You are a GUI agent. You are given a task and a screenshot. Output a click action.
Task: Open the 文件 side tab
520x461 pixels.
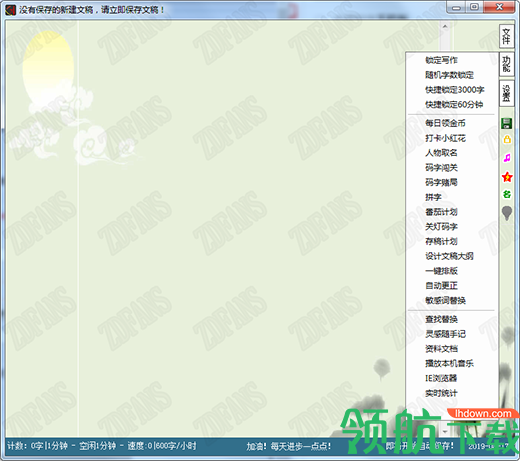(x=506, y=36)
